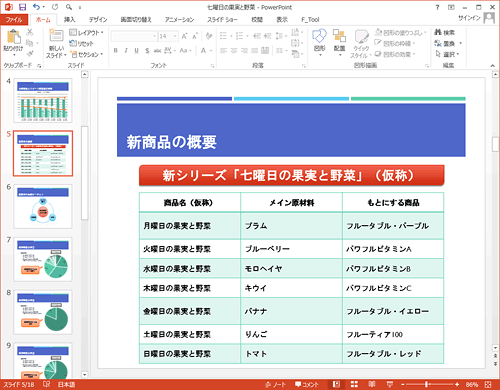Click the zoom in plus button

pyautogui.click(x=457, y=384)
